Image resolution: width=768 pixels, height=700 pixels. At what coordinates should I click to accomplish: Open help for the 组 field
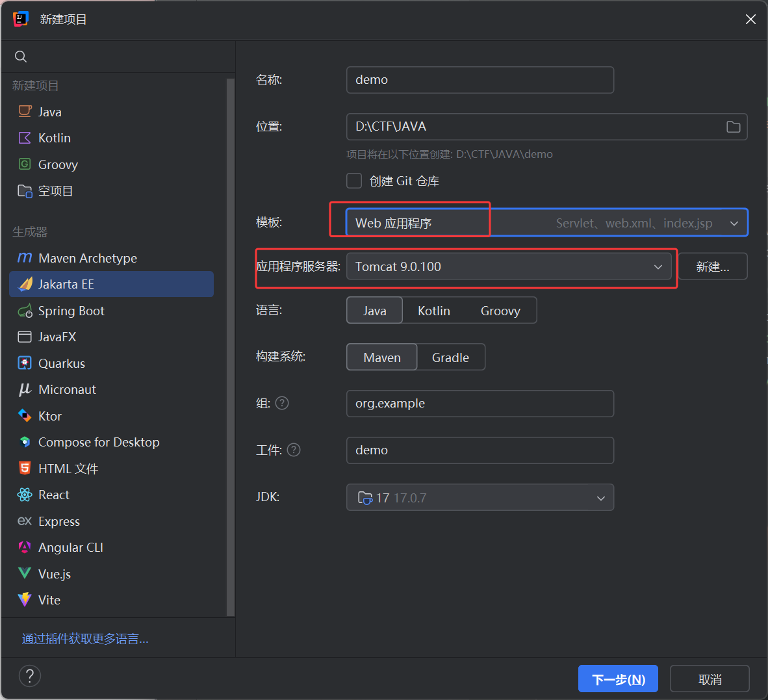pos(282,403)
